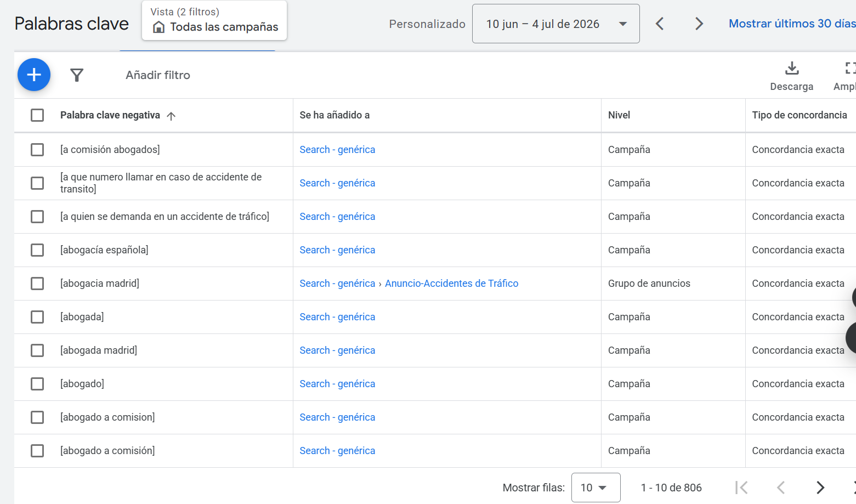Viewport: 856px width, 504px height.
Task: Open Todas las campañas view selector
Action: click(x=214, y=20)
